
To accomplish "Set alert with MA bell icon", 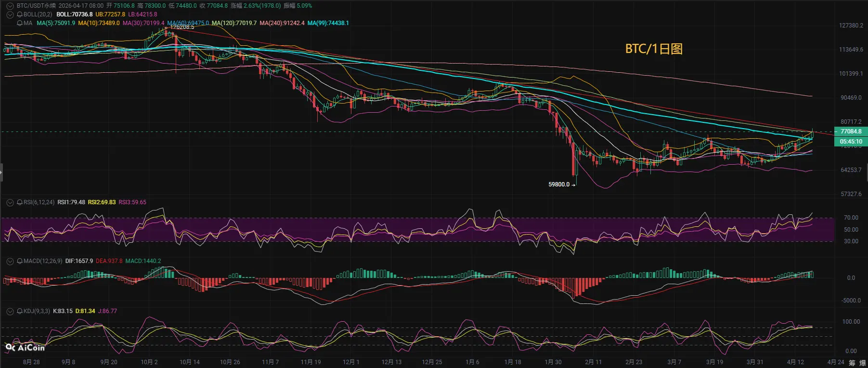I will click(x=20, y=23).
